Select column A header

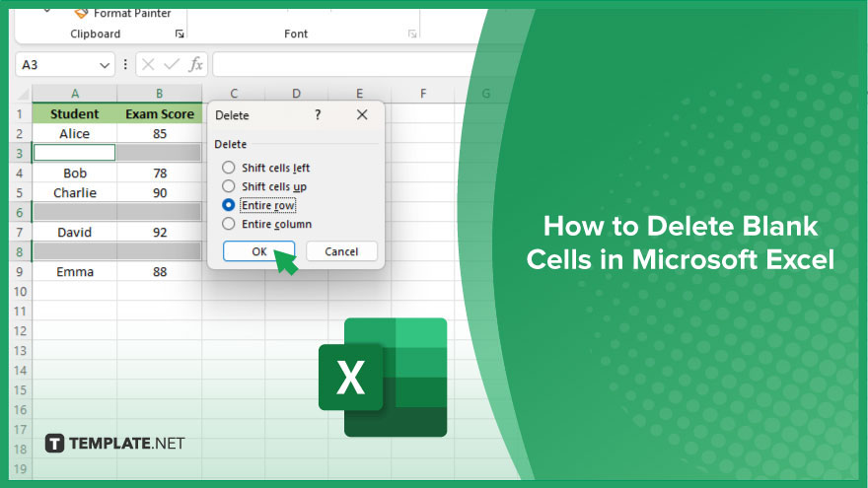click(x=75, y=94)
